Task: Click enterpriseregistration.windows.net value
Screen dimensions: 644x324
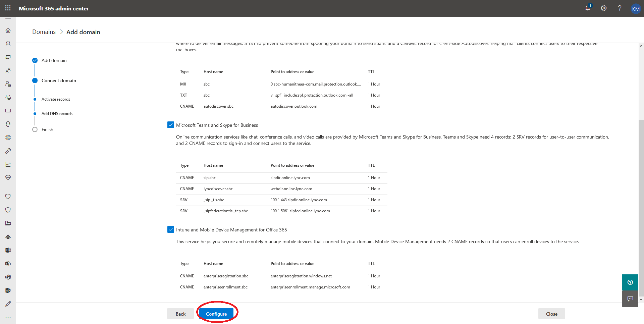Action: coord(301,276)
